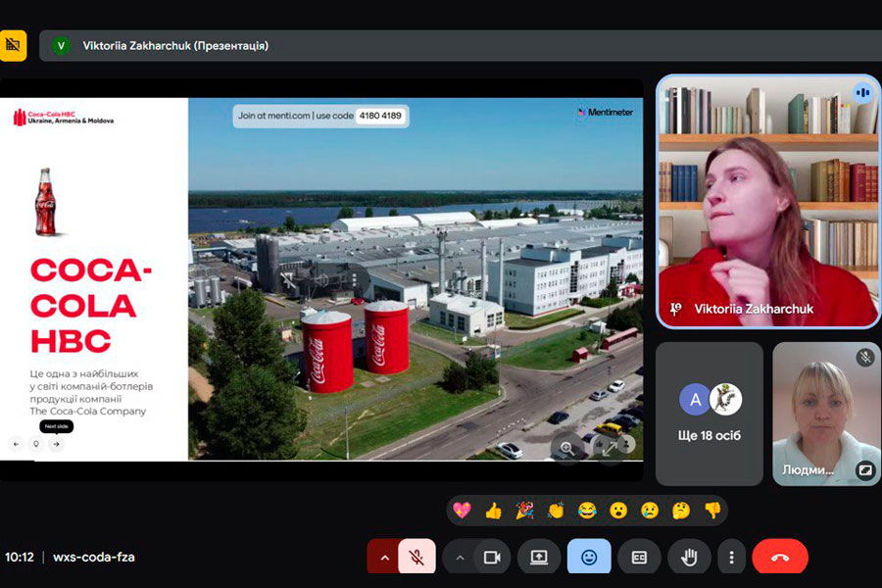Send the party popper reaction
Image resolution: width=882 pixels, height=588 pixels.
[x=524, y=510]
